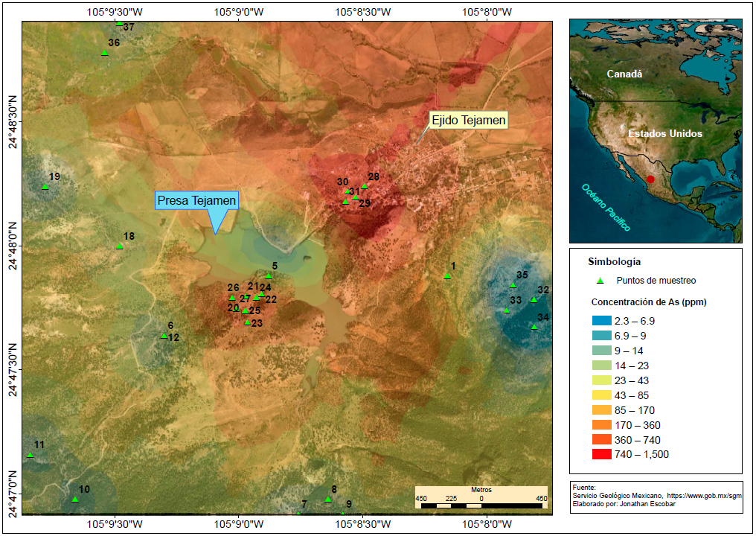
Task: Click the Metros scale bar
Action: pos(481,505)
